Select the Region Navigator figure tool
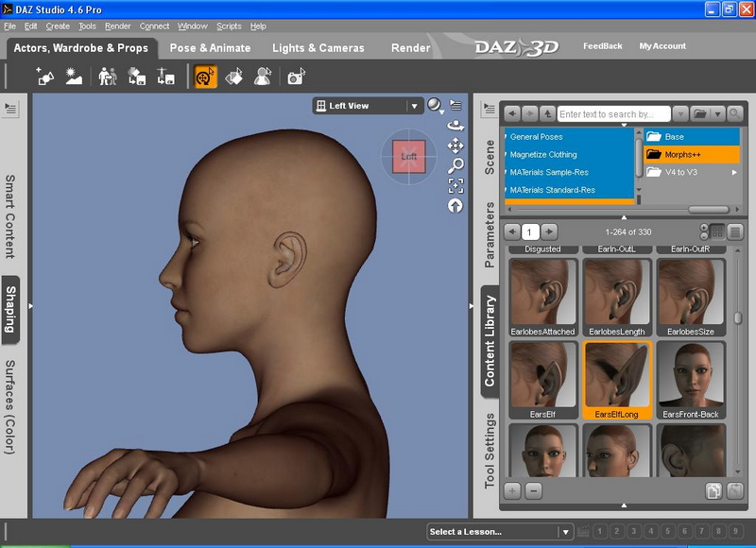The width and height of the screenshot is (756, 548). [x=263, y=77]
